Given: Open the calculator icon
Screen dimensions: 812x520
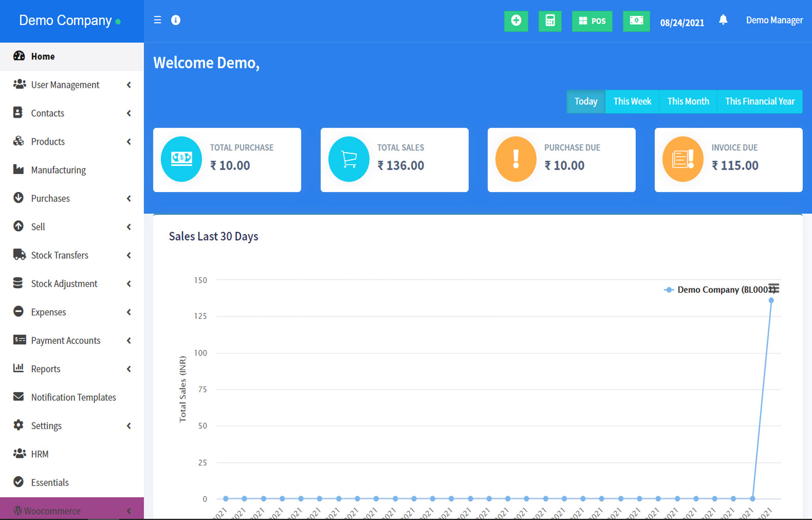Looking at the screenshot, I should (x=550, y=21).
